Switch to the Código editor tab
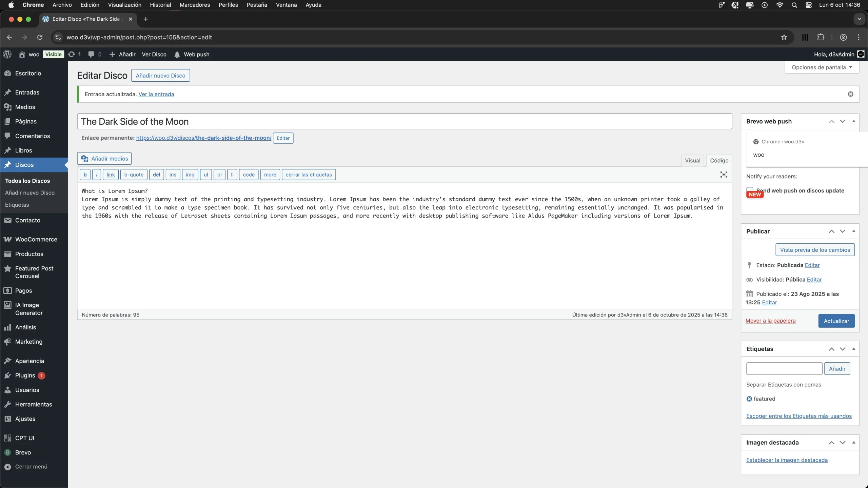Viewport: 868px width, 488px height. coord(719,161)
